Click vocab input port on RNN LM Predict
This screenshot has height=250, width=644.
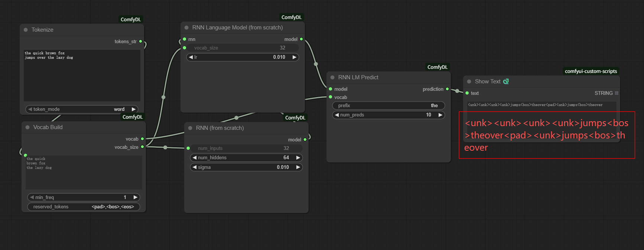(331, 97)
